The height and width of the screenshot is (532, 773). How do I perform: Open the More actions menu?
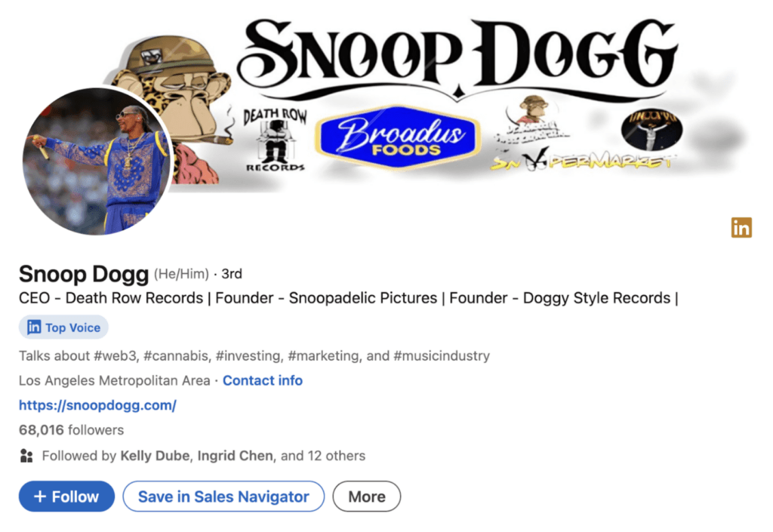367,497
